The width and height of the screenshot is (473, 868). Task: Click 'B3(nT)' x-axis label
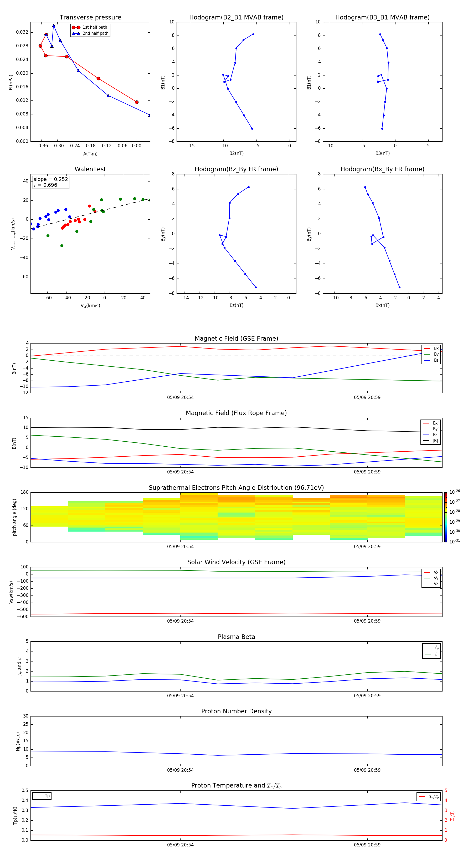[x=382, y=153]
